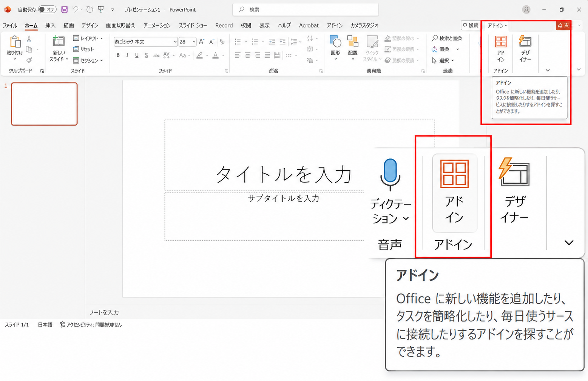Switch to the 画面切り替え transitions tab

point(120,25)
